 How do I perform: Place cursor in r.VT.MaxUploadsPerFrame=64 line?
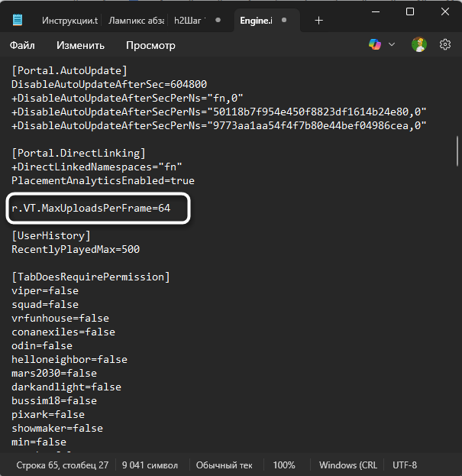coord(91,208)
